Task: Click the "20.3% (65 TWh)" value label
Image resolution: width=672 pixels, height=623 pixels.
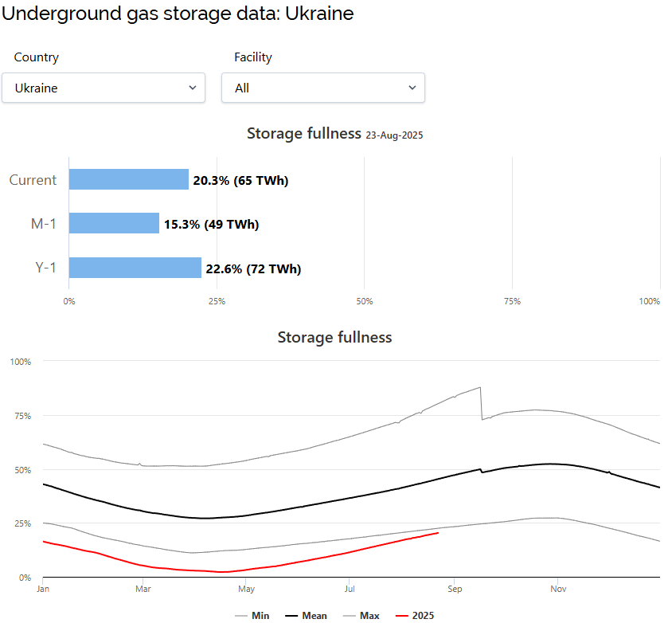Action: [x=240, y=180]
